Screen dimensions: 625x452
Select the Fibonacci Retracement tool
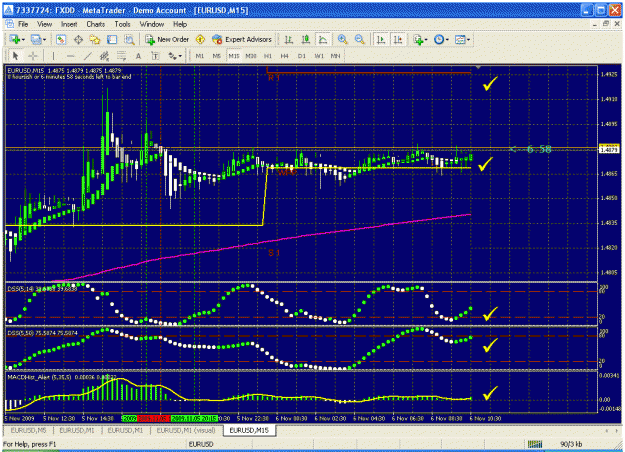point(121,56)
